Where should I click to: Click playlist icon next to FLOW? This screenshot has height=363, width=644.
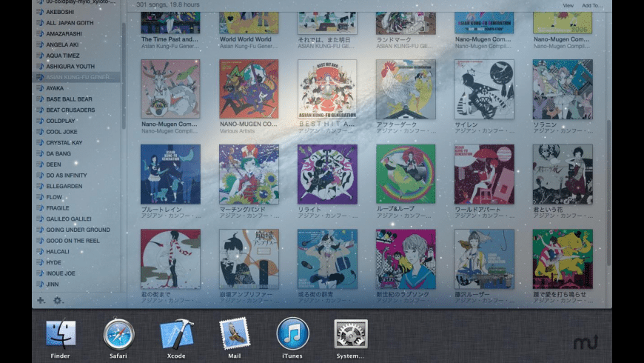40,197
